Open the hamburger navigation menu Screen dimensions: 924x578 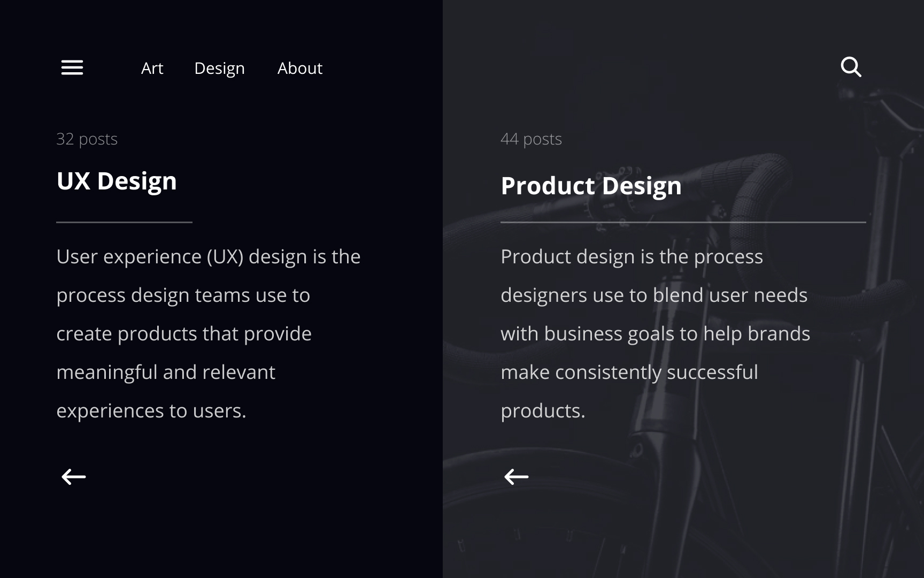pos(72,67)
